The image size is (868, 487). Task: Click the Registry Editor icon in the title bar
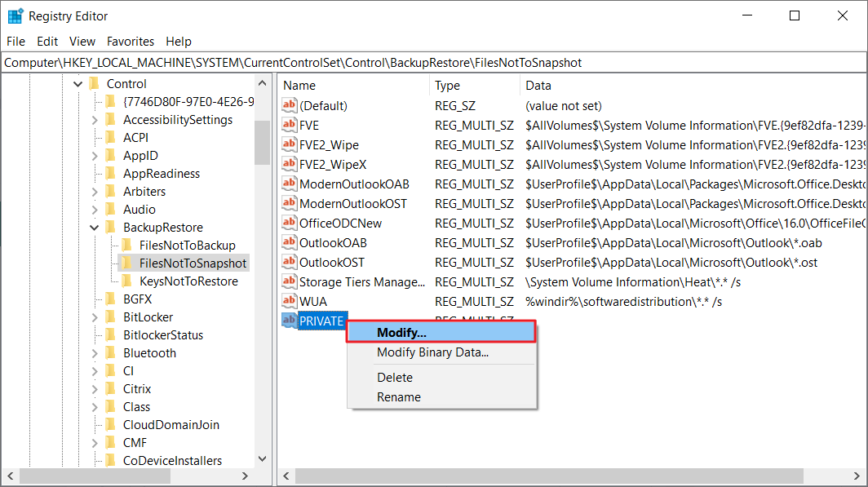(14, 15)
